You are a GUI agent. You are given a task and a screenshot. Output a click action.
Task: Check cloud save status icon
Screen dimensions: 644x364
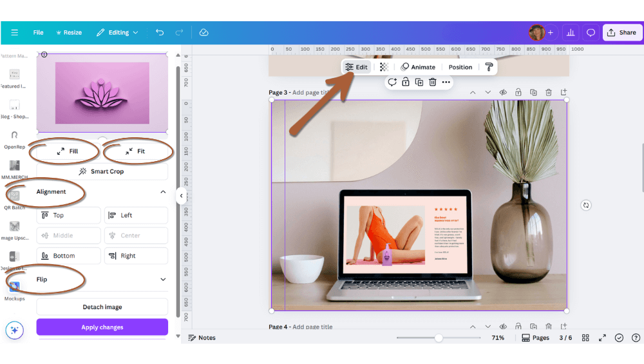[x=204, y=32]
